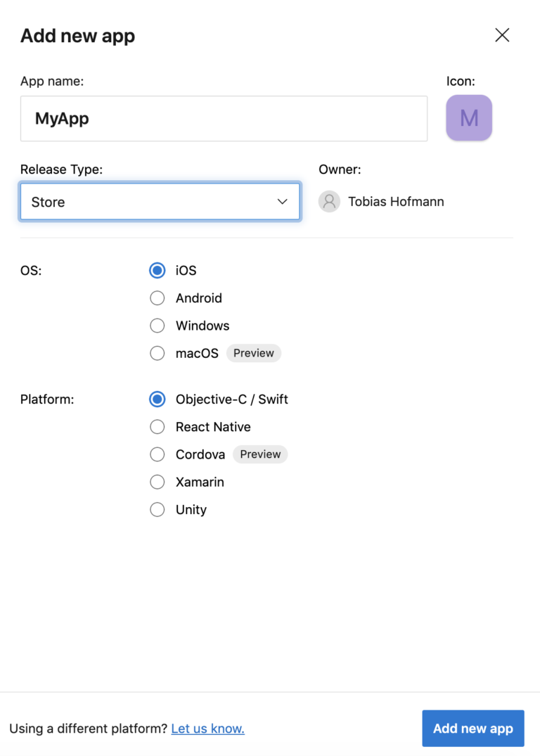
Task: Click Tobias Hofmann's avatar icon
Action: [x=329, y=201]
